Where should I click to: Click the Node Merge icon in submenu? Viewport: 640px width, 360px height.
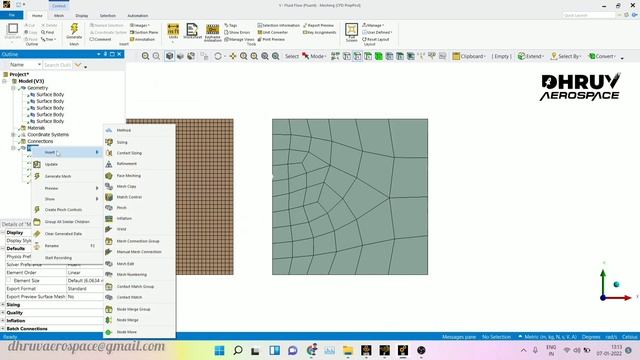109,320
